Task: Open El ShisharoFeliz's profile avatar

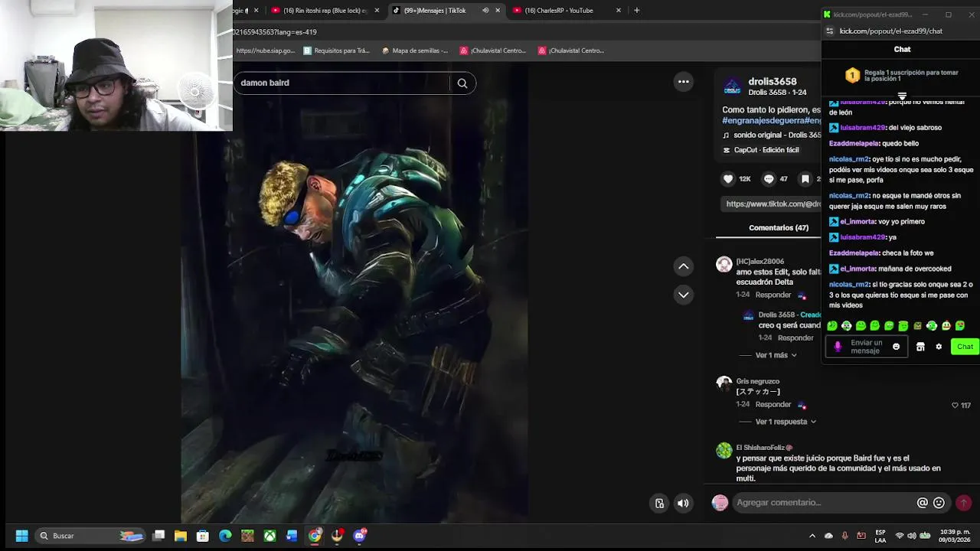Action: pos(724,451)
